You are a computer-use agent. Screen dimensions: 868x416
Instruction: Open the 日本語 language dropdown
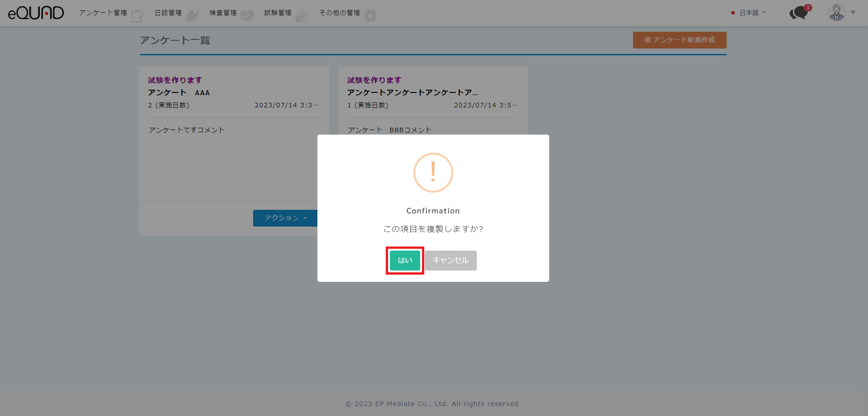coord(748,13)
